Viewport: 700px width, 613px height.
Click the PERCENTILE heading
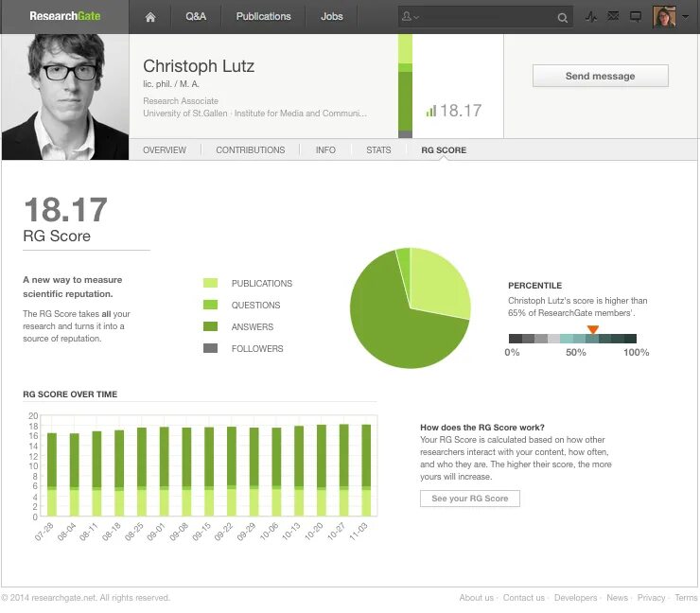pos(534,286)
